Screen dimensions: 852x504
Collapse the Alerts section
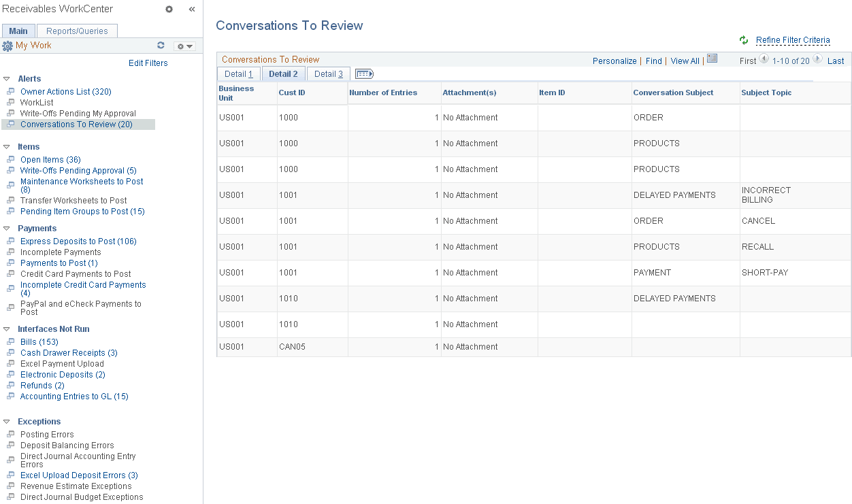(6, 79)
